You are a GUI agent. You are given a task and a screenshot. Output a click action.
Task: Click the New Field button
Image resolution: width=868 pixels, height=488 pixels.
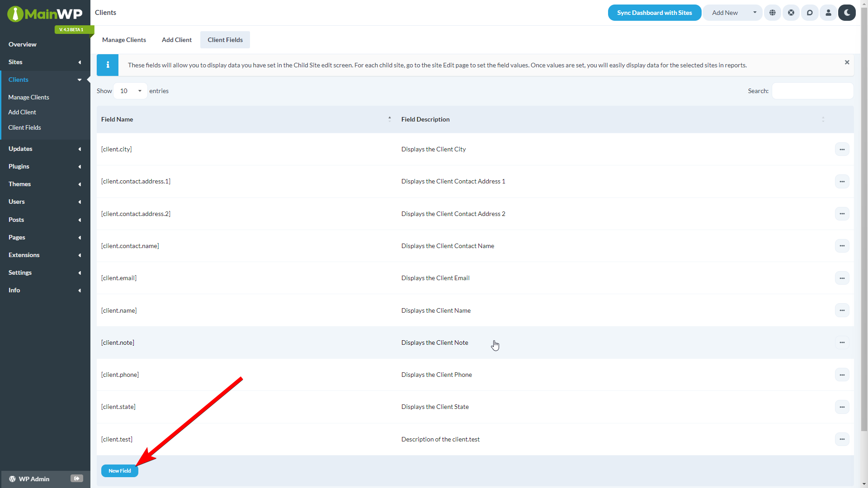pos(119,470)
